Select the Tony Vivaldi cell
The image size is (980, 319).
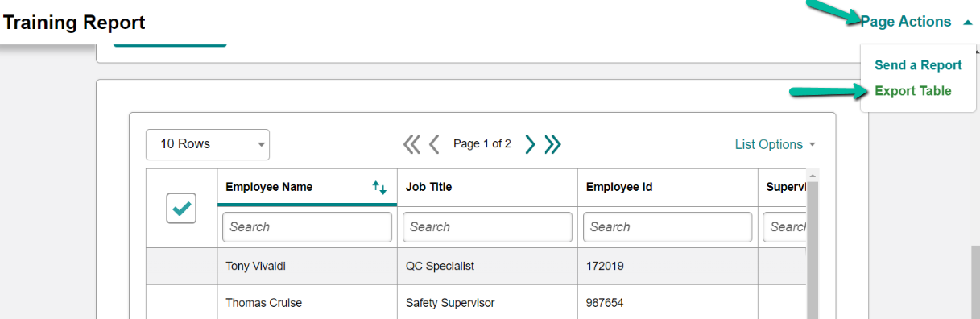tap(308, 266)
